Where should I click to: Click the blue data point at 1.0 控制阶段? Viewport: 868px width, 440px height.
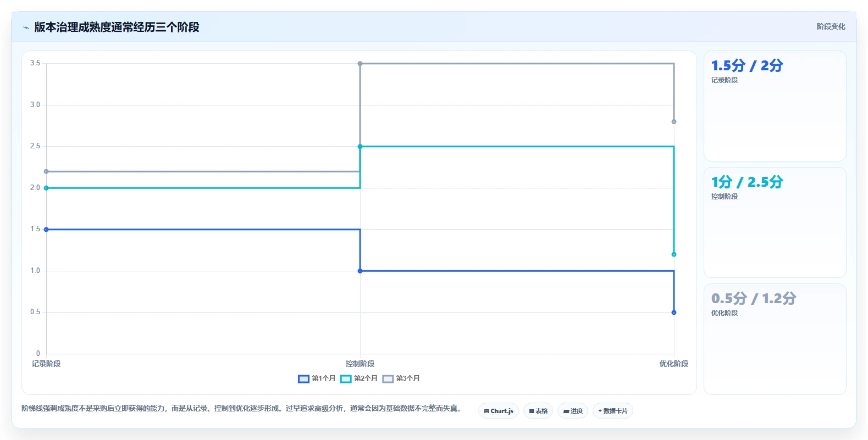tap(360, 271)
